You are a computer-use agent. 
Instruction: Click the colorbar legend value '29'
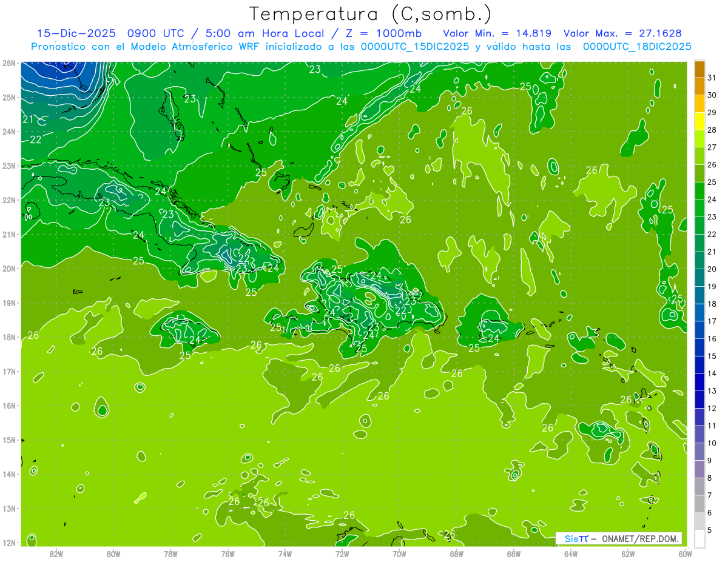(x=712, y=113)
